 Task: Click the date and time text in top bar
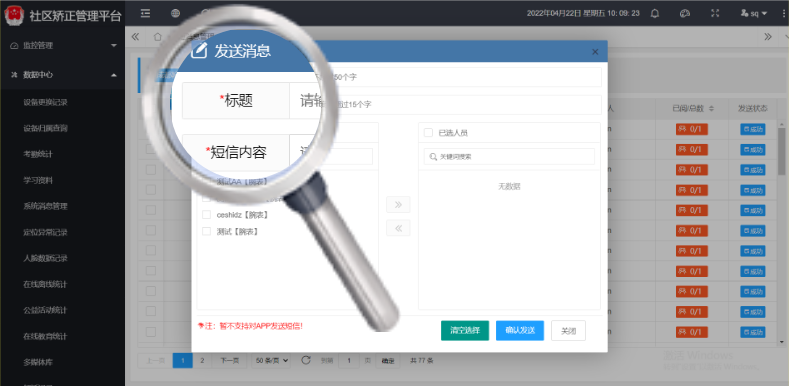coord(583,14)
